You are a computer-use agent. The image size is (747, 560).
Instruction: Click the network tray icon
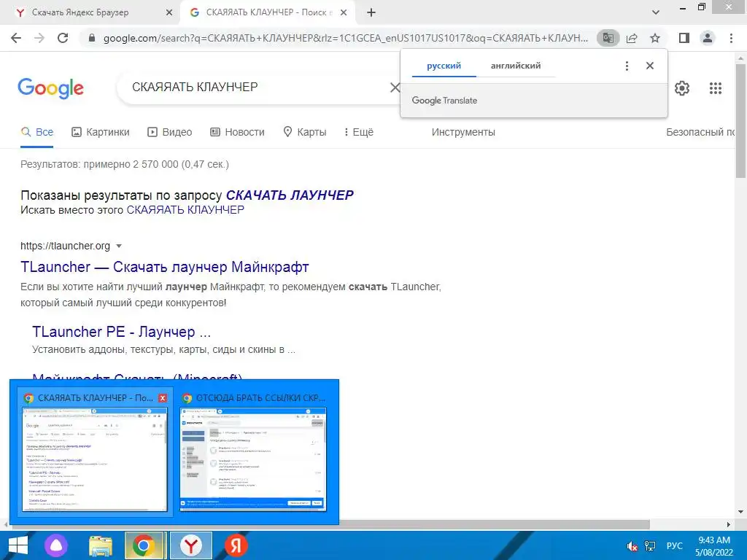click(650, 546)
